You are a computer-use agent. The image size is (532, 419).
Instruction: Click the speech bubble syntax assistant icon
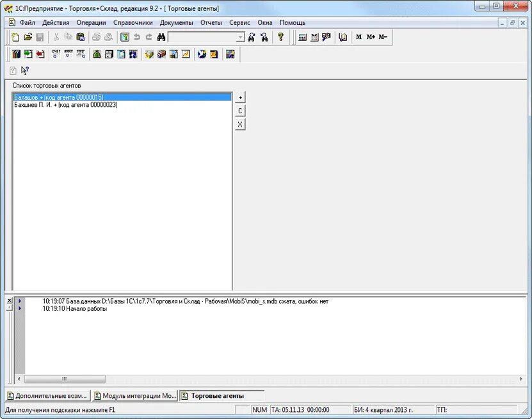(x=326, y=37)
